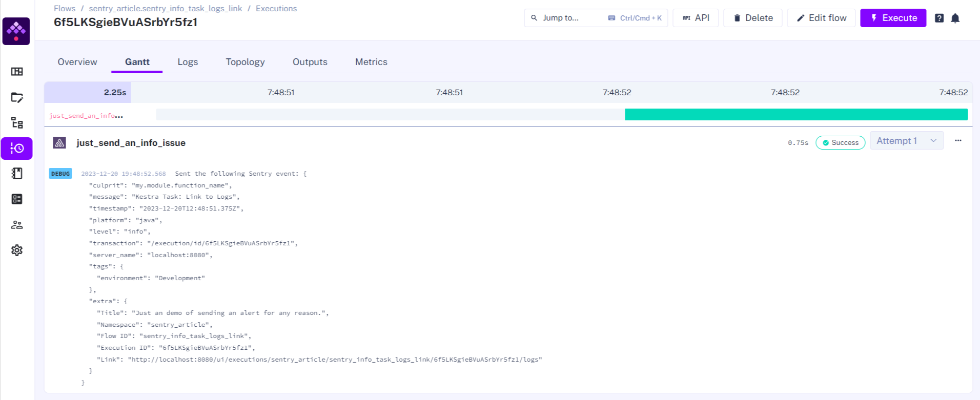Open the Executions history icon in sidebar
Screen dimensions: 980x400
17,149
